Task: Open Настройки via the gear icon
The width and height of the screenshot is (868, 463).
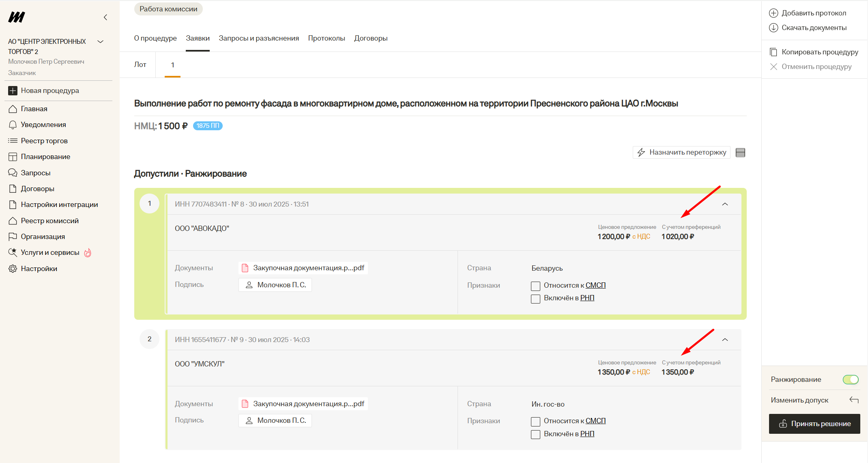Action: click(x=13, y=269)
